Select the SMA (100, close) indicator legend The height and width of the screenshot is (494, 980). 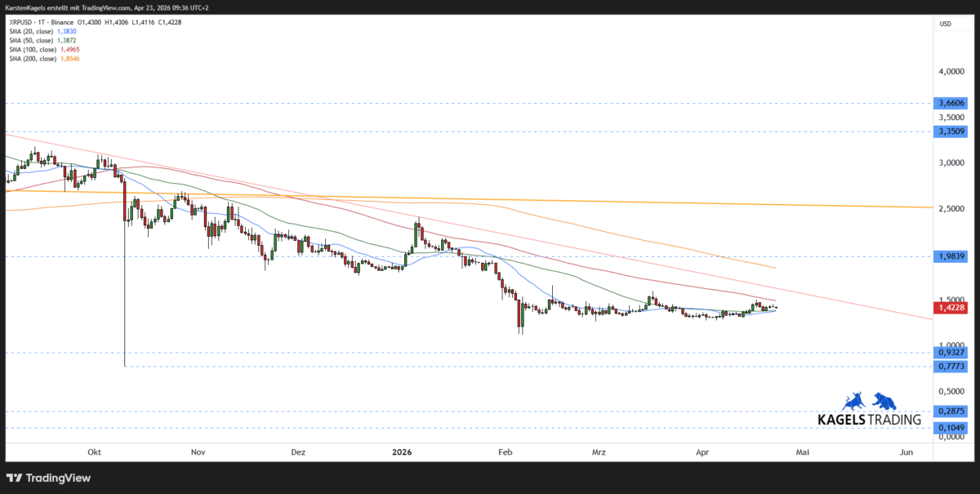point(33,49)
